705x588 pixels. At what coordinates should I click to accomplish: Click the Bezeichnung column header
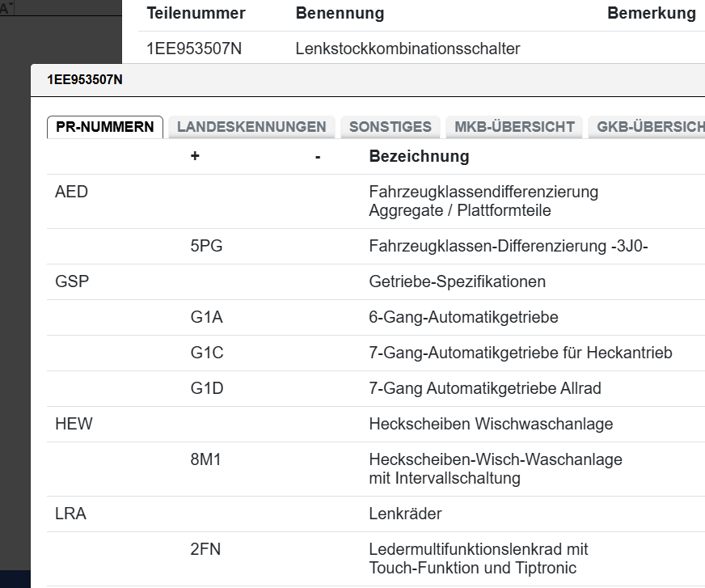(x=419, y=156)
